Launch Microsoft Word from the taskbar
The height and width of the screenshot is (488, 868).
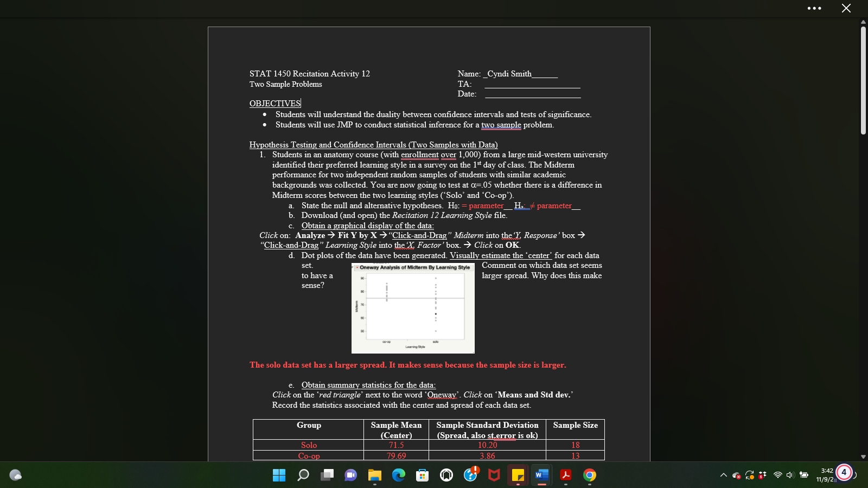coord(541,475)
